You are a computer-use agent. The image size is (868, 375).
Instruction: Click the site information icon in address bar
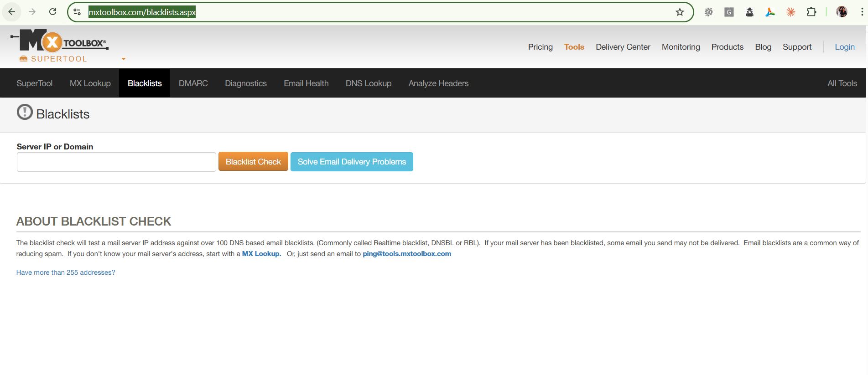[x=77, y=12]
